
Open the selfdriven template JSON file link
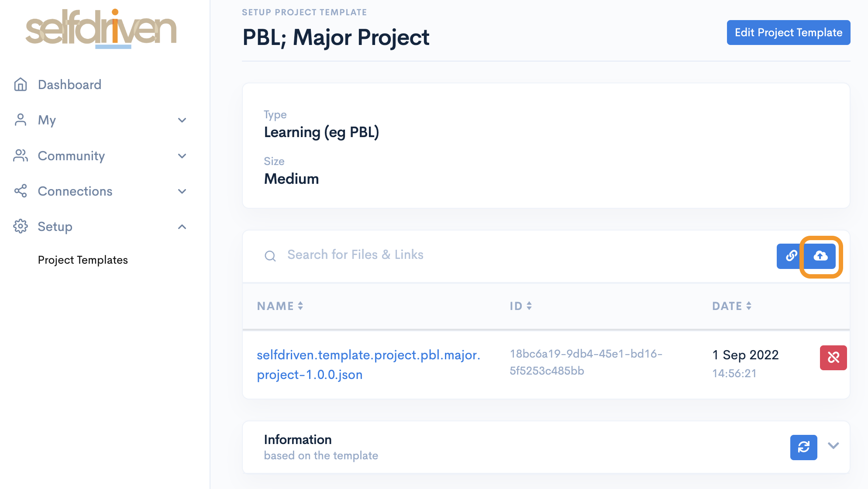[x=368, y=365]
